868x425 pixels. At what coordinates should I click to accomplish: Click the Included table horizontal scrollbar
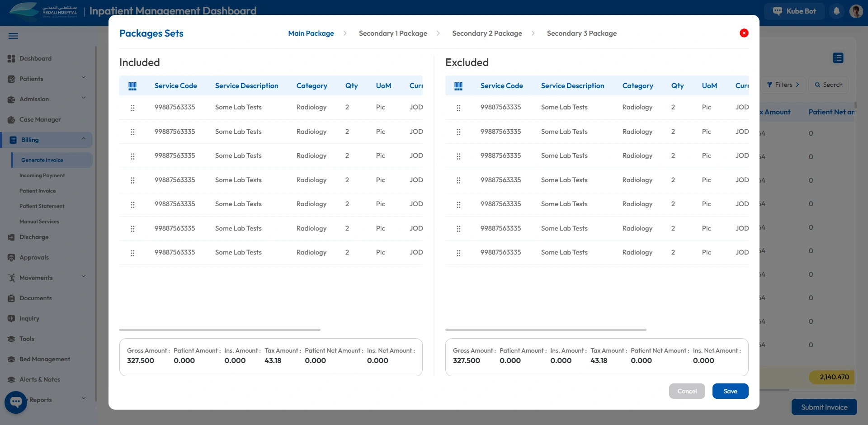[220, 330]
